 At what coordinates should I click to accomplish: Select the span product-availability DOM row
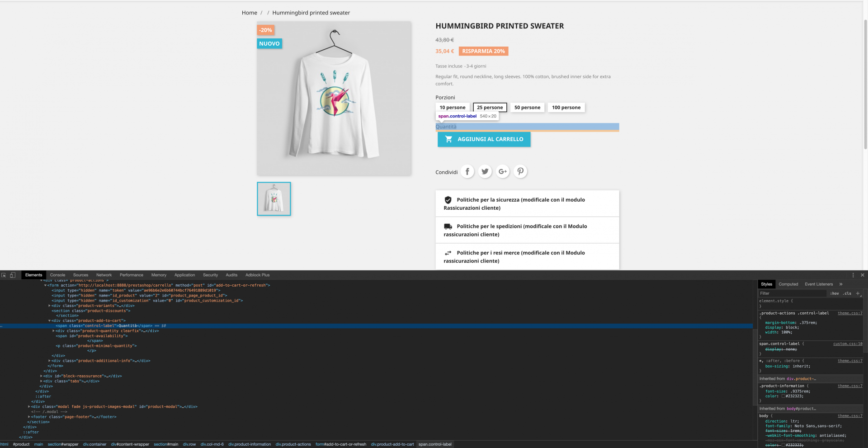pos(92,336)
